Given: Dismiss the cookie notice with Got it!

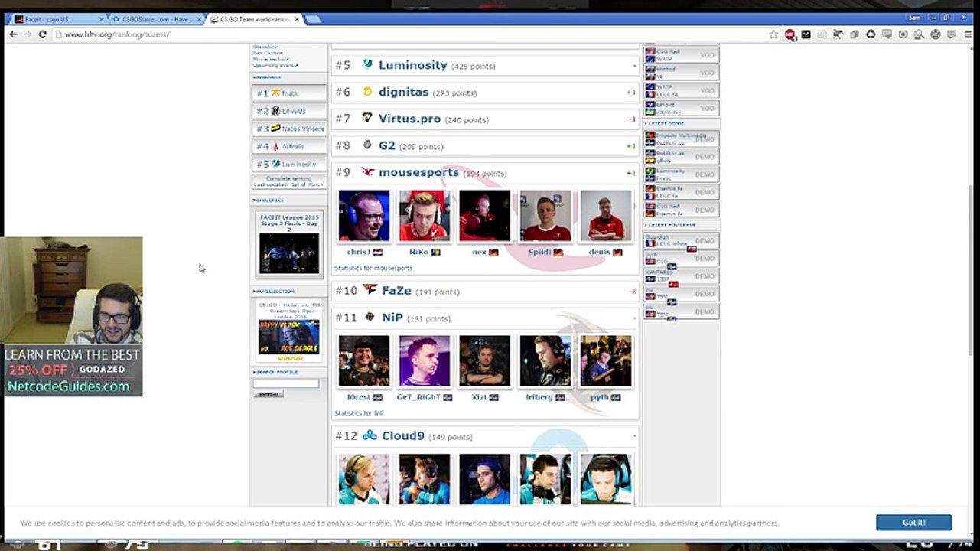Looking at the screenshot, I should (x=913, y=523).
